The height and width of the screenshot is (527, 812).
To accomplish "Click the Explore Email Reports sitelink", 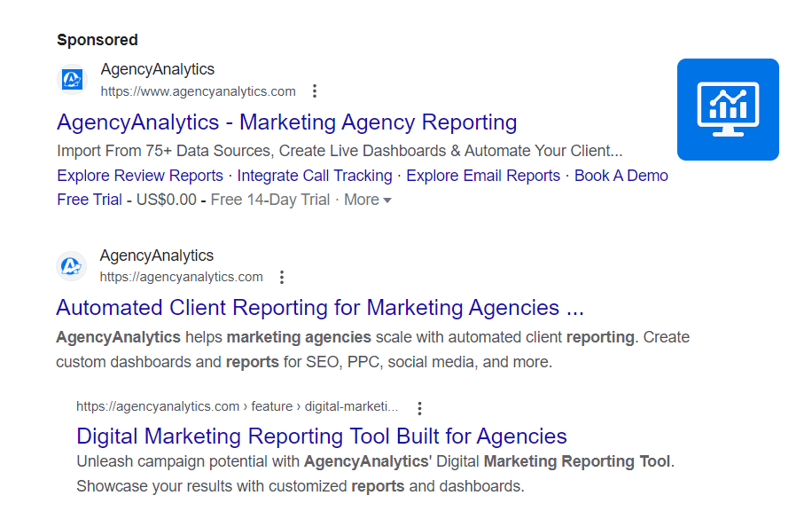I will point(482,176).
